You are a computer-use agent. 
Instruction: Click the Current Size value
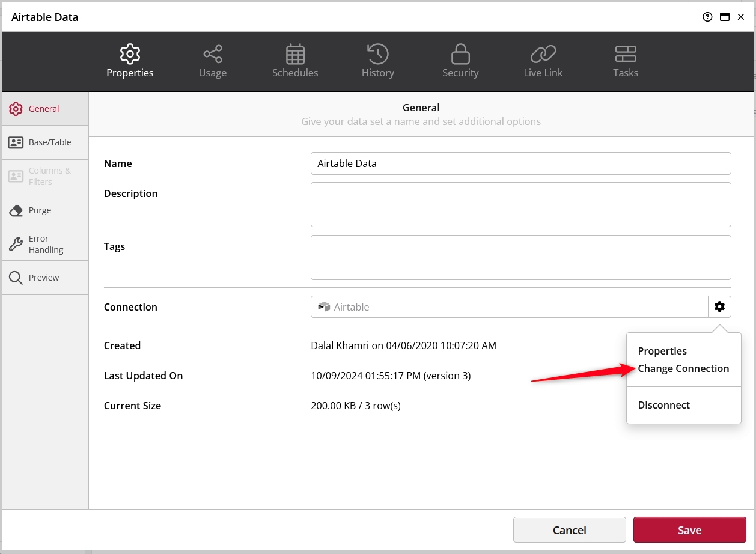point(356,406)
